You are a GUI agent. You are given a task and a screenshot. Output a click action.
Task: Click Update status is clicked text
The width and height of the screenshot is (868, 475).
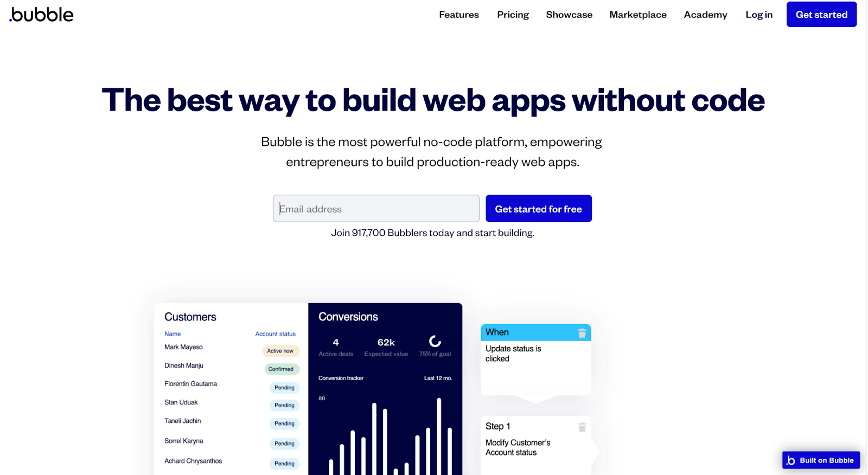pyautogui.click(x=513, y=354)
